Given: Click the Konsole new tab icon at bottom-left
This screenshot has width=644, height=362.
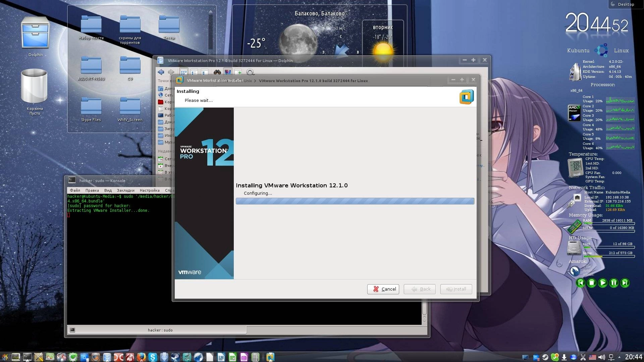Looking at the screenshot, I should coord(72,330).
